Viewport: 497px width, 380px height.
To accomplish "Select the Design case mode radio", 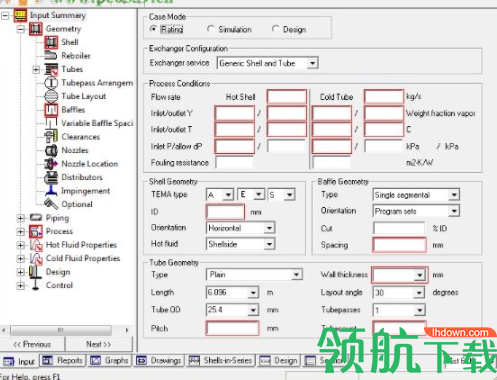I will [275, 29].
